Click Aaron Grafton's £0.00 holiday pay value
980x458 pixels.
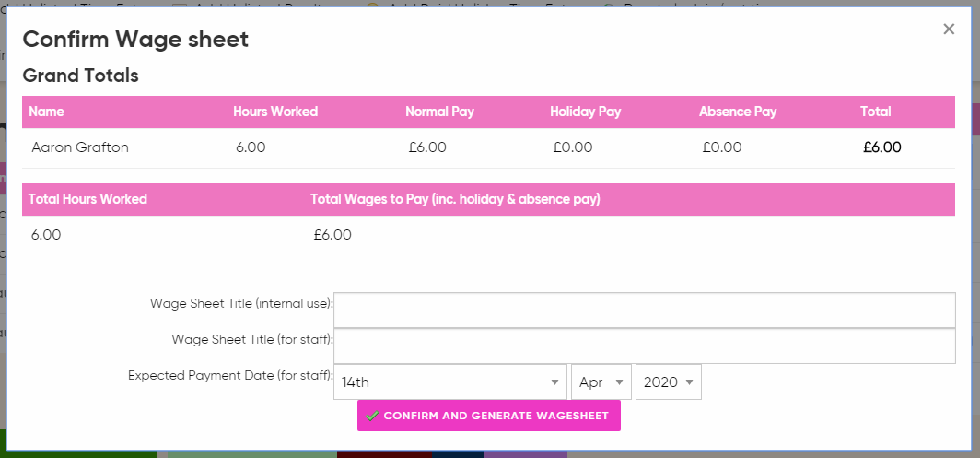point(572,147)
